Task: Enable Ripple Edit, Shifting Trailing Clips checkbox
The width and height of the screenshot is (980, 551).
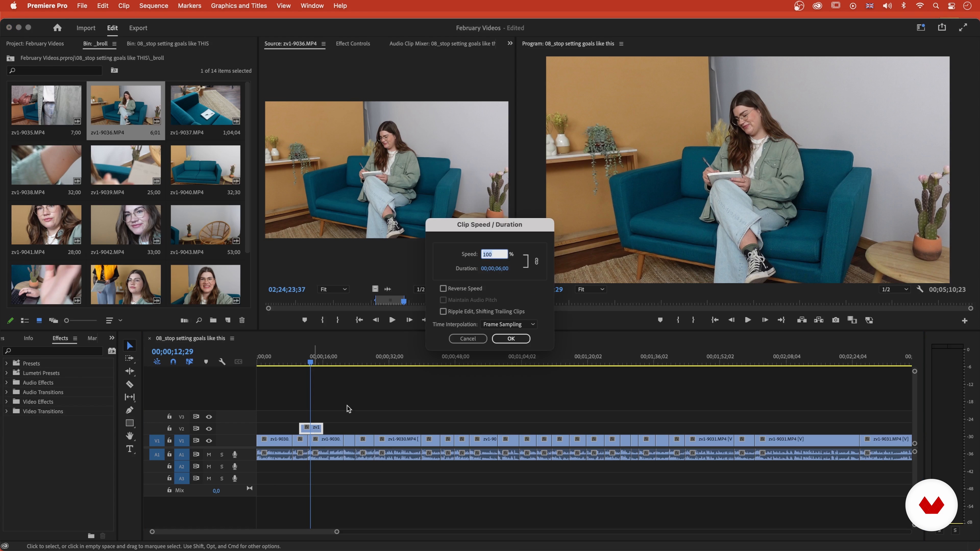Action: click(x=443, y=311)
